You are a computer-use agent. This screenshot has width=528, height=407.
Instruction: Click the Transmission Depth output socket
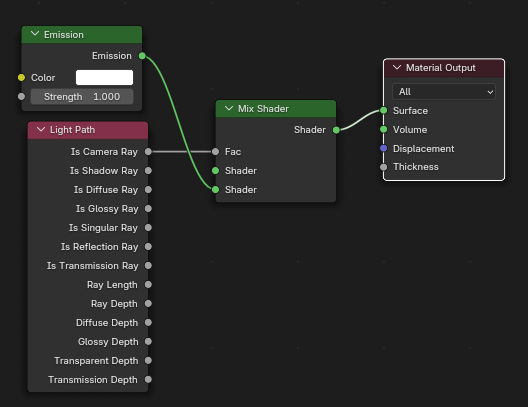[x=148, y=380]
